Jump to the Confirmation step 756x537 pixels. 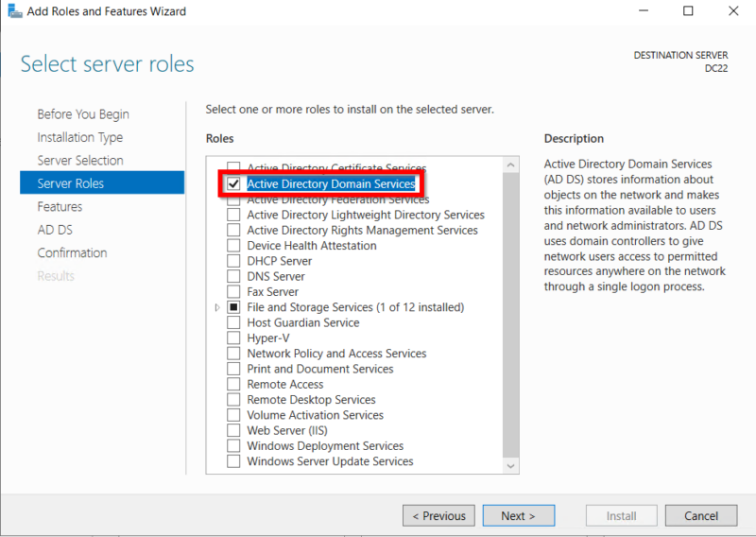pyautogui.click(x=73, y=252)
